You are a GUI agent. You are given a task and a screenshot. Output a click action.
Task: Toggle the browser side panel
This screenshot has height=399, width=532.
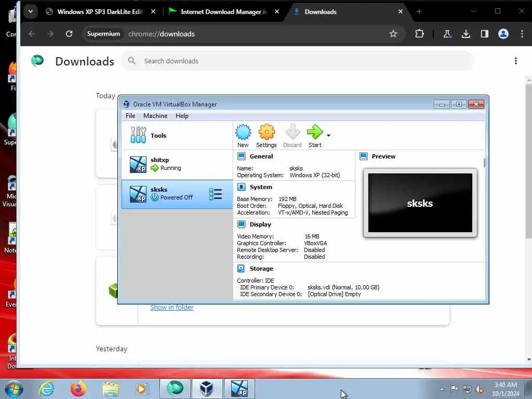coord(485,34)
